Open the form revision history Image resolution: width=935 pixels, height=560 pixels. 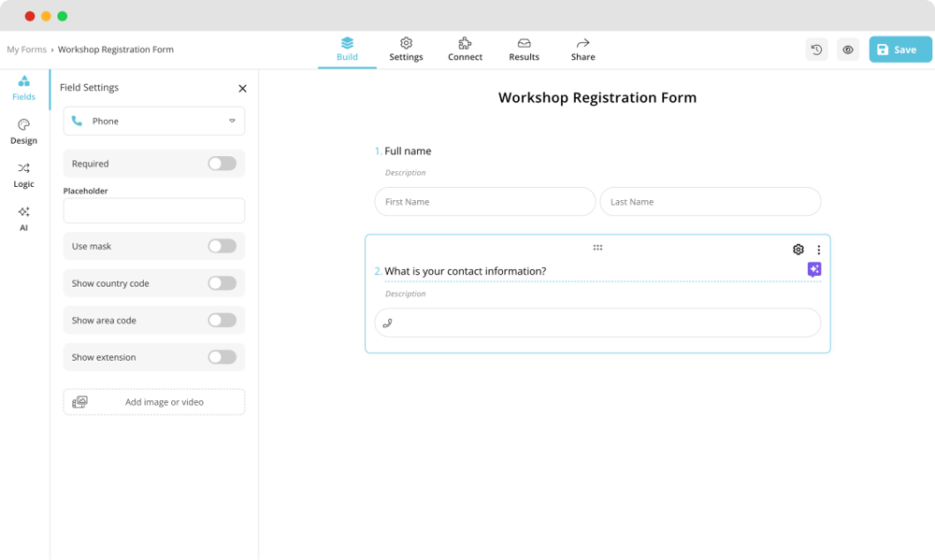(816, 49)
